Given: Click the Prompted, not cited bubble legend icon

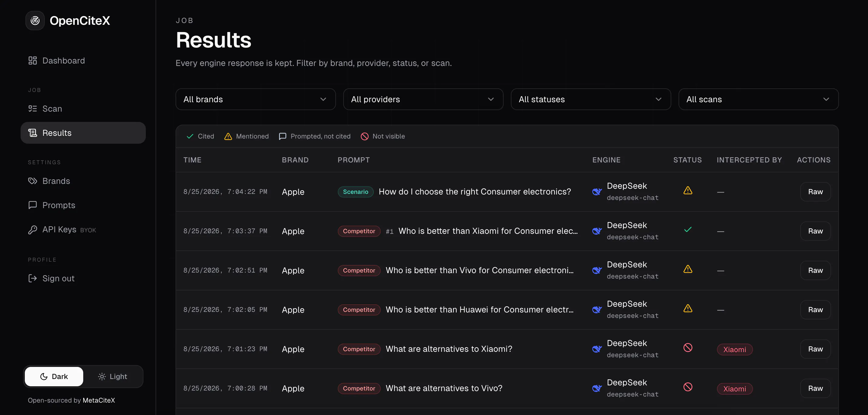Looking at the screenshot, I should 283,136.
